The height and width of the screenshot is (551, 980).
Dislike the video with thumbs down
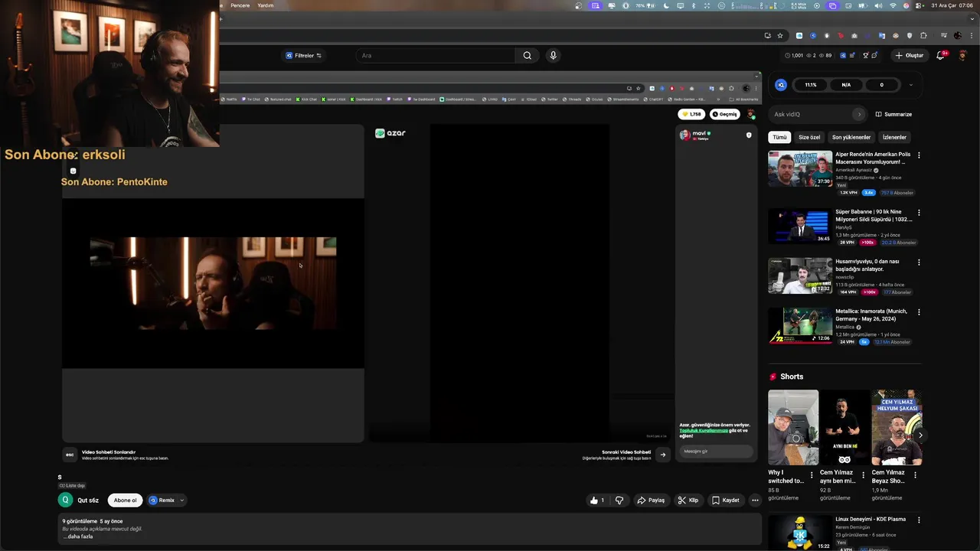(619, 500)
